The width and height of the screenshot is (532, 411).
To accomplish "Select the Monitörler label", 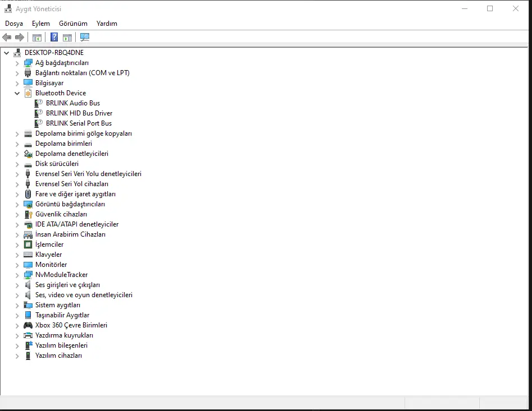I will 51,265.
